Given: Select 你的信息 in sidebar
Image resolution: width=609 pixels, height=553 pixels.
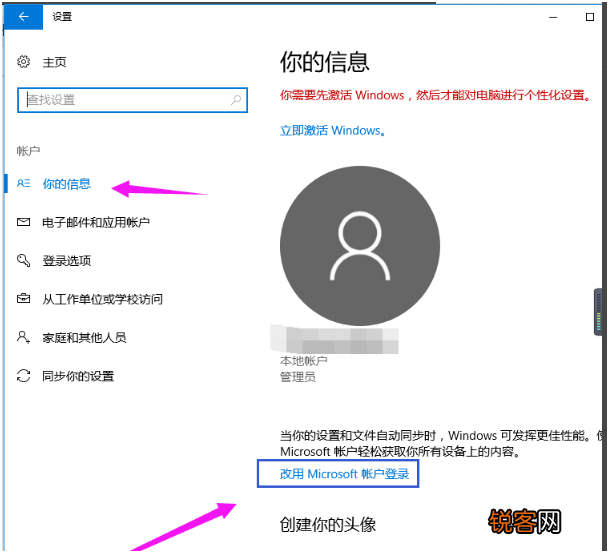Looking at the screenshot, I should pos(67,184).
